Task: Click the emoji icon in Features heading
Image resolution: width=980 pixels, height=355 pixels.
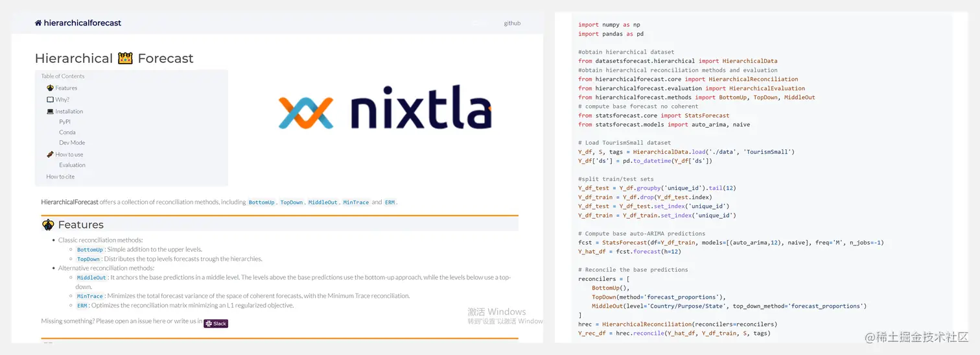Action: (x=48, y=225)
